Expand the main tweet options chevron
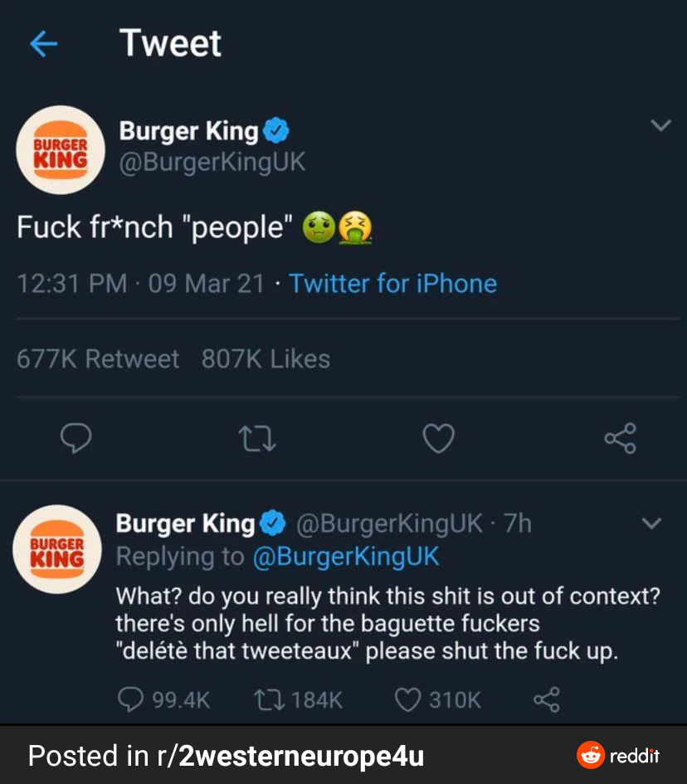This screenshot has width=687, height=784. [660, 126]
